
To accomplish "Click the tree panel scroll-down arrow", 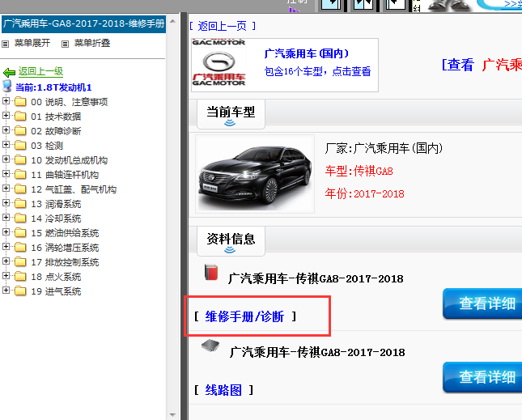I will point(172,414).
